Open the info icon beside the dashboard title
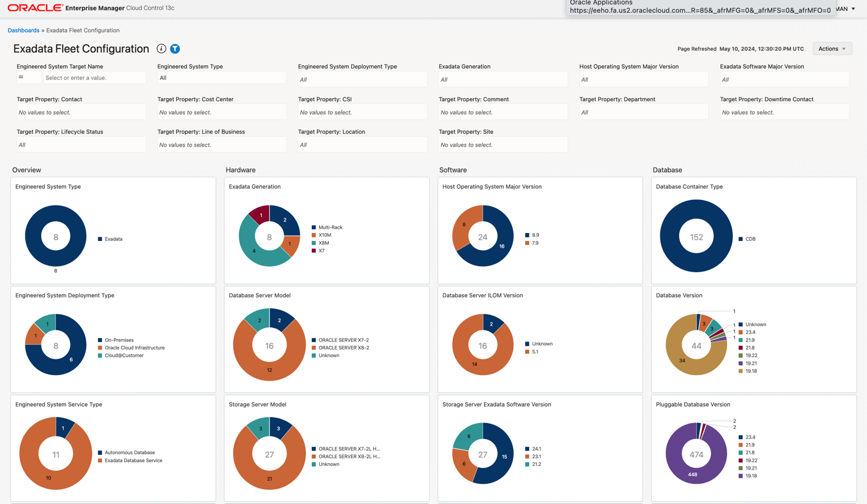The width and height of the screenshot is (867, 504). 161,48
